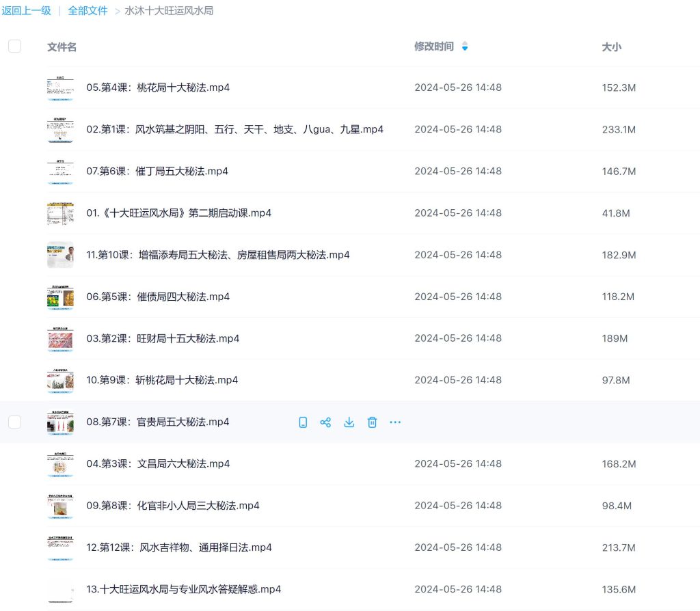Sort files by 修改时间 ascending arrow

click(x=465, y=43)
